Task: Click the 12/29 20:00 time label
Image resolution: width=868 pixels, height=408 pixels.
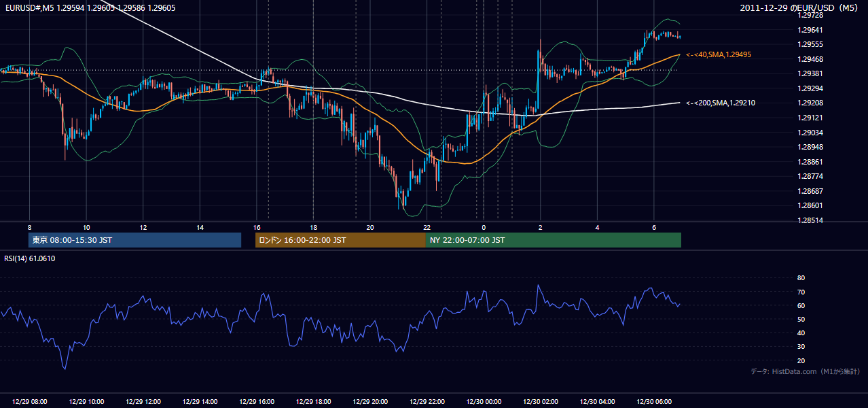Action: tap(370, 402)
